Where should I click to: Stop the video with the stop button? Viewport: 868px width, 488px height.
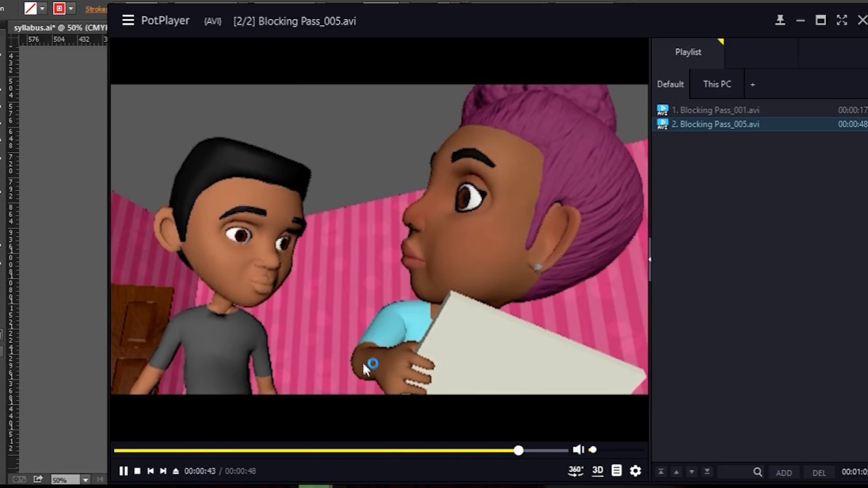pos(137,471)
